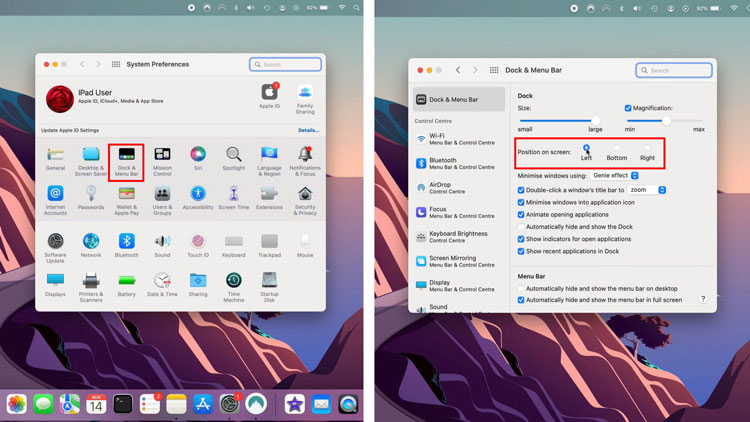The image size is (750, 422).
Task: Select Focus in the sidebar
Action: tap(459, 212)
